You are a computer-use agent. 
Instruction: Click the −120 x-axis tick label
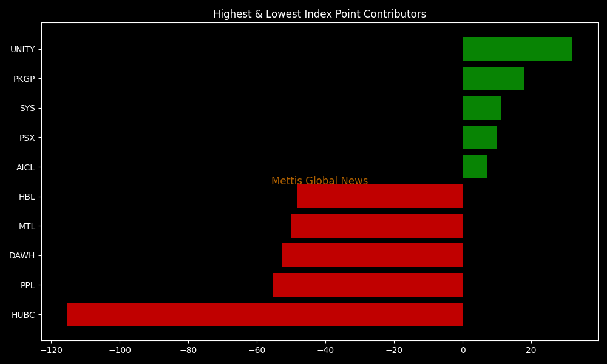(51, 351)
